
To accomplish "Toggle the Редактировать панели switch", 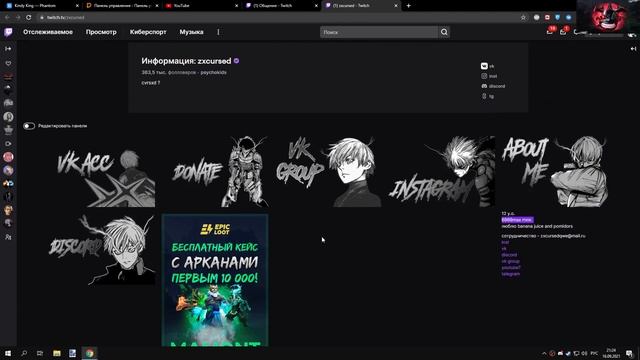I will point(29,126).
